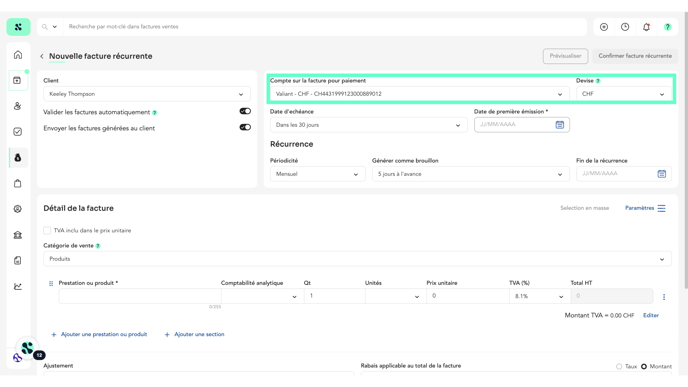Open the contacts person sidebar icon
The width and height of the screenshot is (688, 387).
(x=18, y=106)
